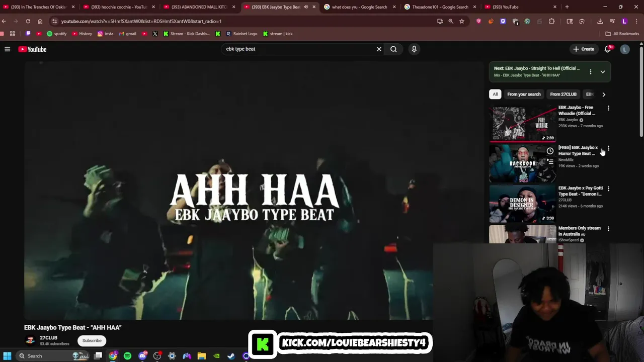The height and width of the screenshot is (362, 644).
Task: Play 'Backdoor' Horror Type Beat thumbnail
Action: 523,163
